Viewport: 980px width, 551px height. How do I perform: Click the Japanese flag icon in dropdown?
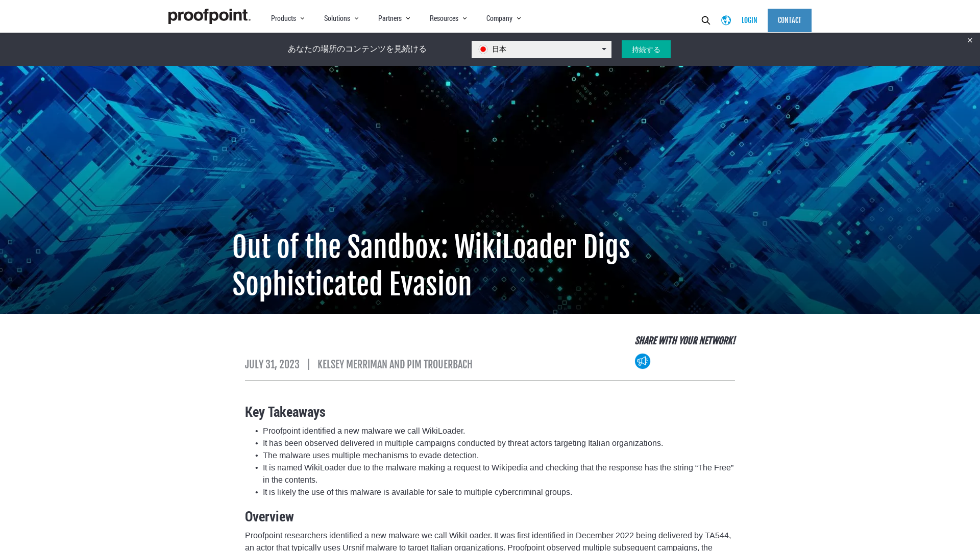pyautogui.click(x=482, y=49)
